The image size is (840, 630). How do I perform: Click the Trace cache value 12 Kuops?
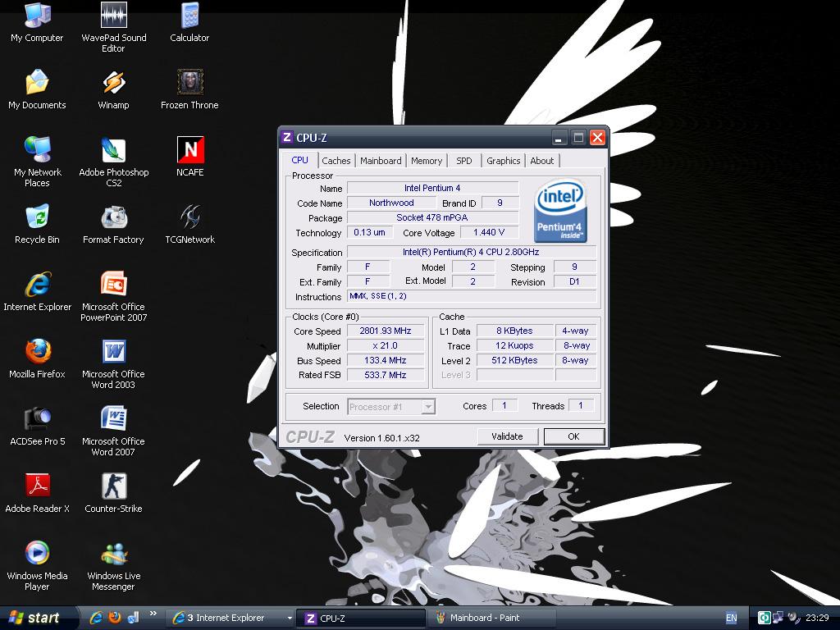click(x=515, y=345)
